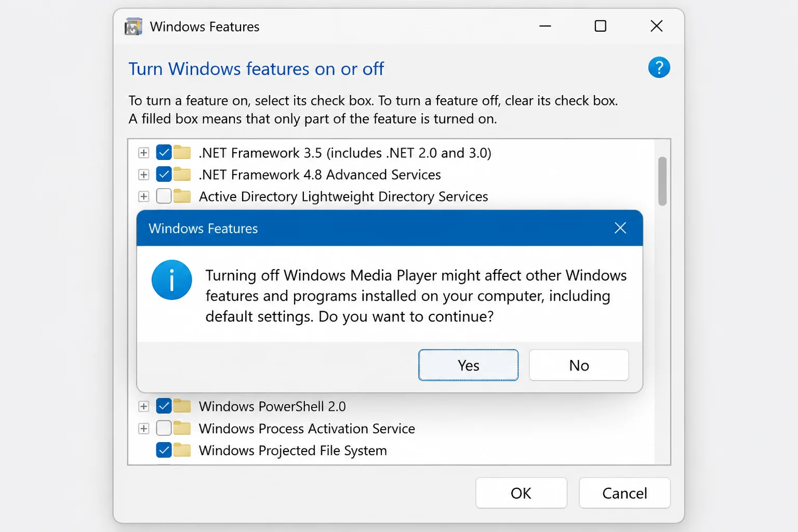The width and height of the screenshot is (798, 532).
Task: Click folder icon beside Windows Process Activation Service
Action: [x=182, y=428]
